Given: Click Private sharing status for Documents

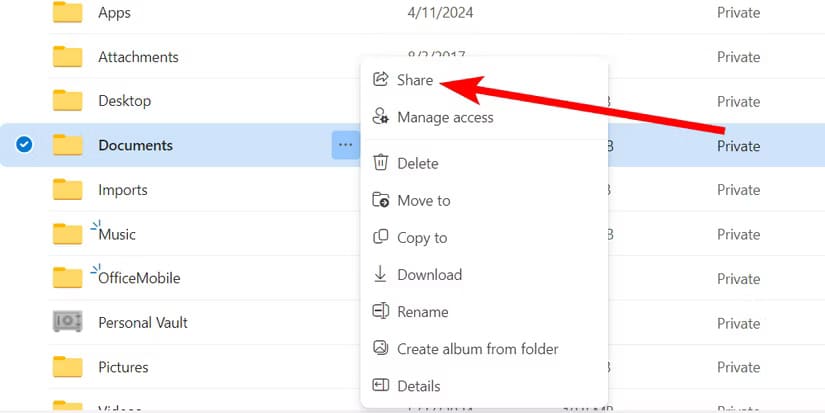Looking at the screenshot, I should pos(738,146).
